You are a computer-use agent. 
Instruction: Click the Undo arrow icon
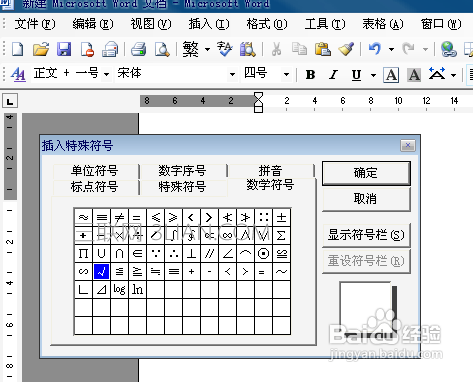[375, 49]
